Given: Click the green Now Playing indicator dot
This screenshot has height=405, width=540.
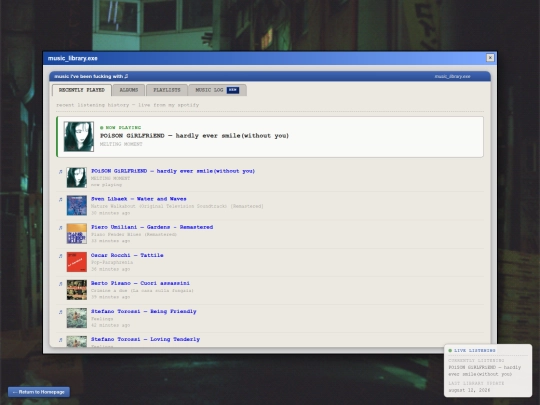Looking at the screenshot, I should (102, 128).
